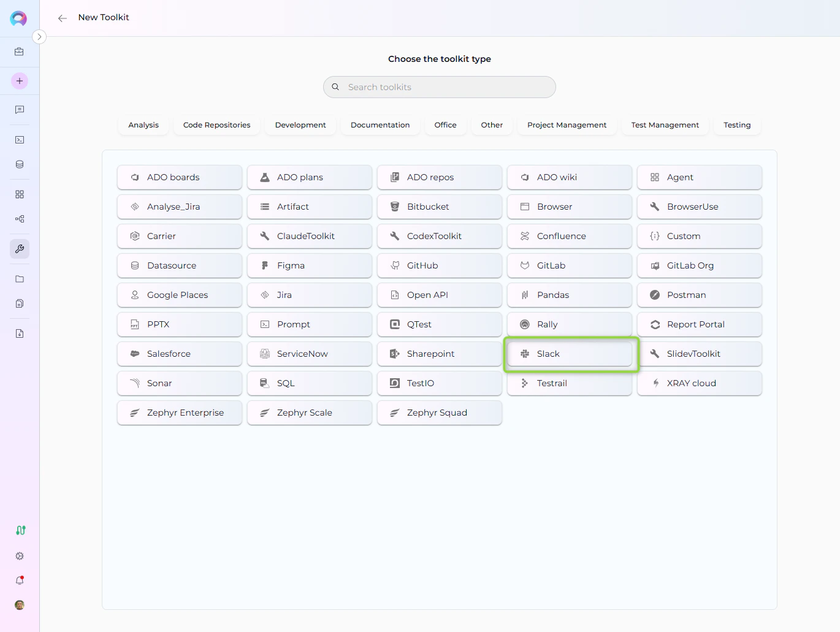Pick the BrowserUse toolkit
The height and width of the screenshot is (632, 840).
[700, 207]
